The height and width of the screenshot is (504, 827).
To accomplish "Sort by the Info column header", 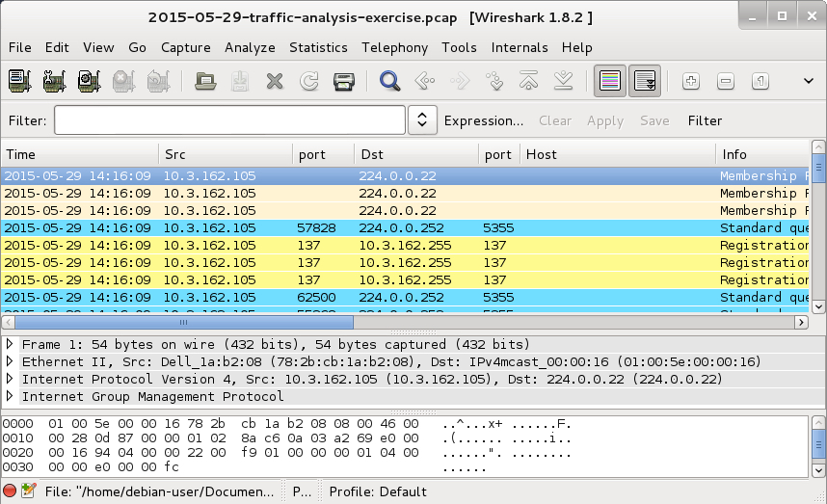I will (762, 154).
